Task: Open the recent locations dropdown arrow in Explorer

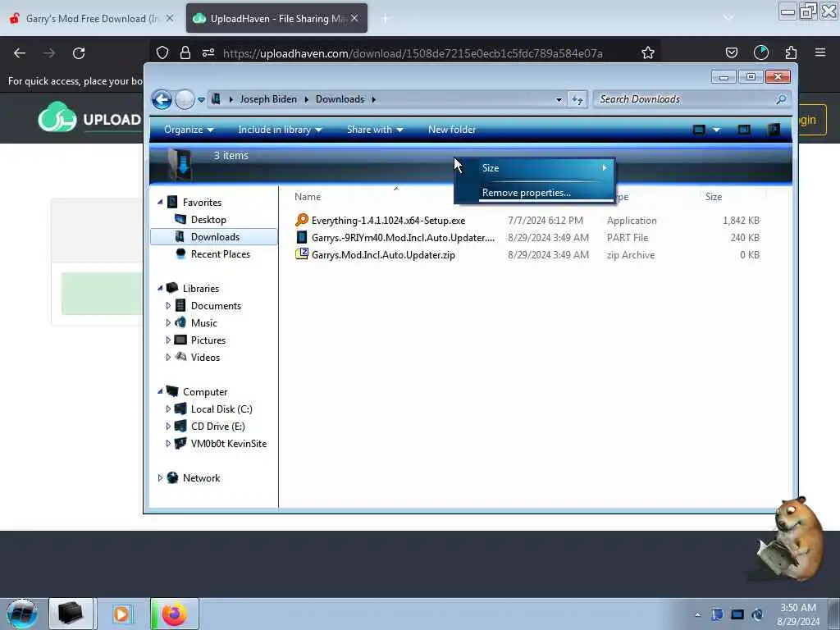Action: pos(202,99)
